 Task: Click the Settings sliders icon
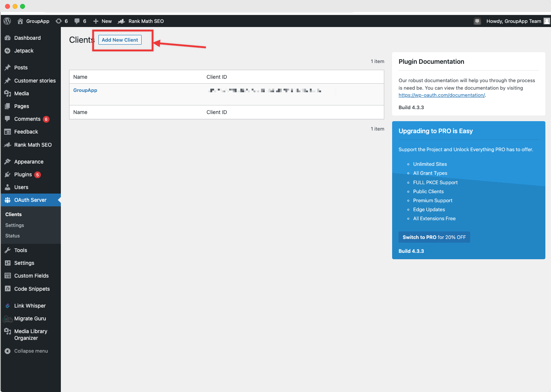pos(8,263)
